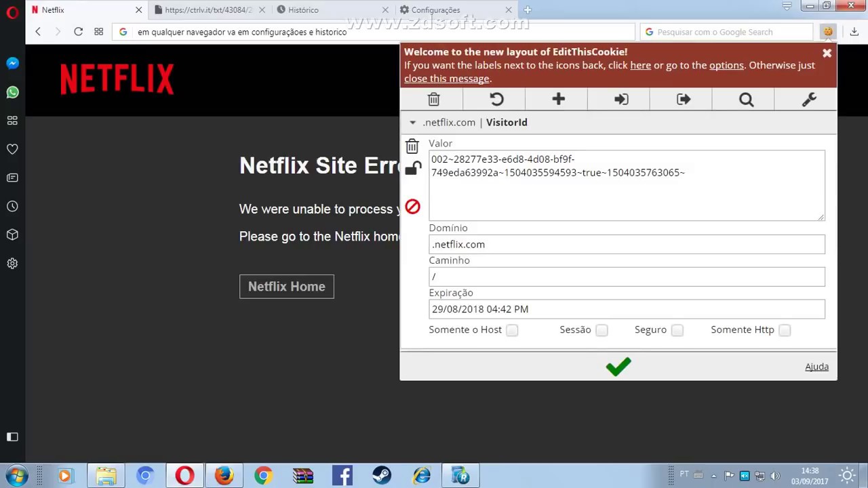
Task: Open the Windows Start menu
Action: [15, 475]
